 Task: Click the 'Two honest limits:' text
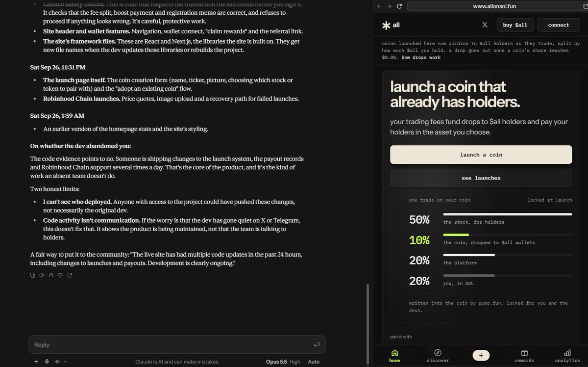[55, 189]
